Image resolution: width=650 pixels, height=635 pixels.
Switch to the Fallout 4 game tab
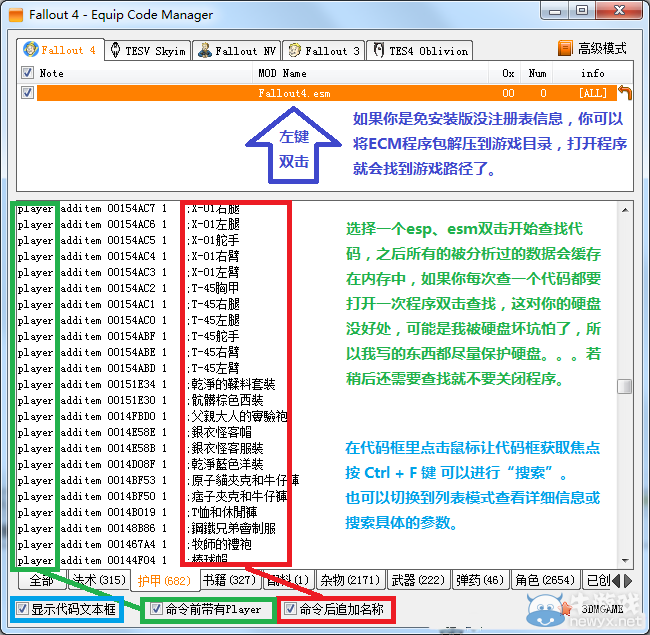click(x=61, y=50)
